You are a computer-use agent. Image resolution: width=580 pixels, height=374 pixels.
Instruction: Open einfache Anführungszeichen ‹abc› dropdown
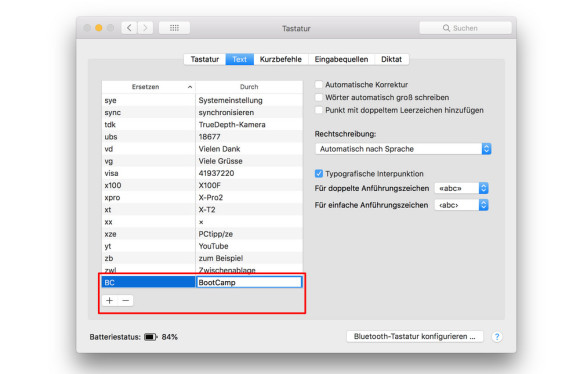[461, 205]
